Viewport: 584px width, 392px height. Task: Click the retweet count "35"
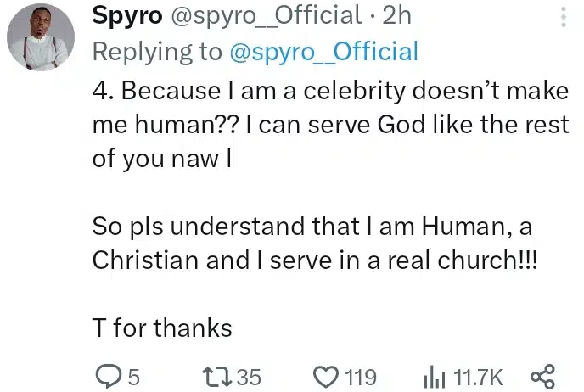point(250,376)
